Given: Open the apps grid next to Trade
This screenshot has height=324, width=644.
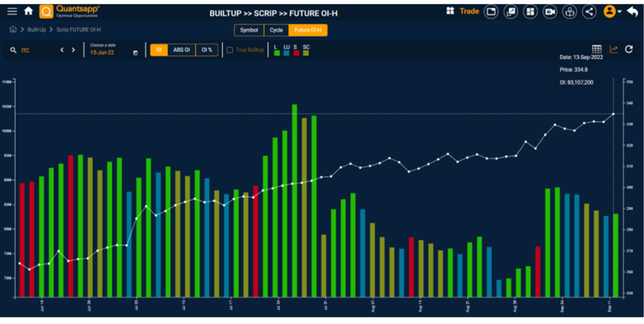Looking at the screenshot, I should coord(450,11).
